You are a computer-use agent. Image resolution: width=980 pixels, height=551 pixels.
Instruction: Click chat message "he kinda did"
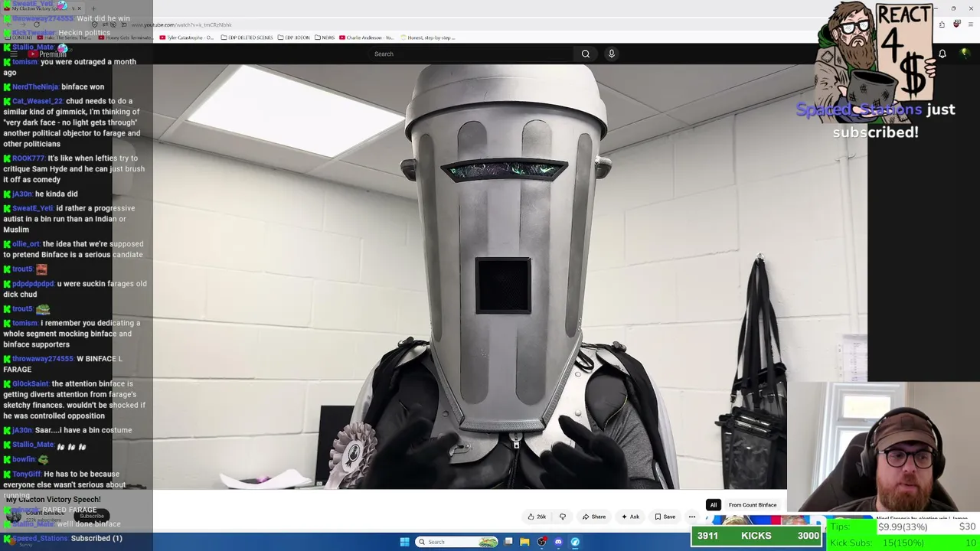coord(57,194)
